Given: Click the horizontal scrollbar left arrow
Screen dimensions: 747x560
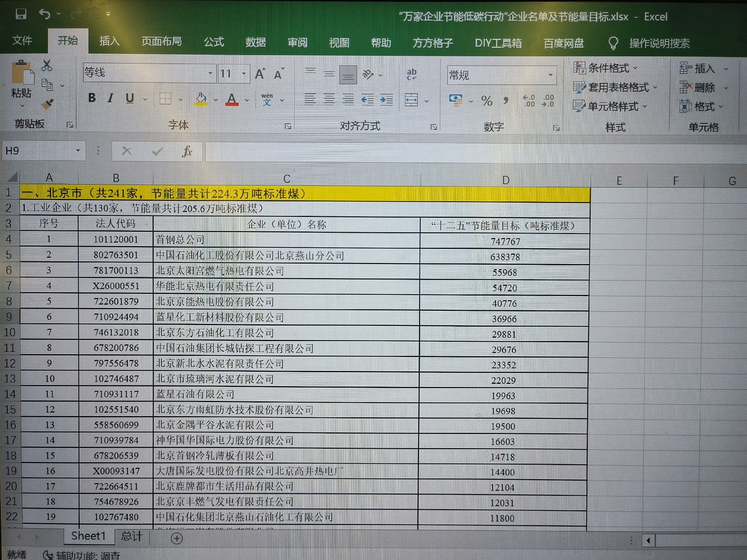Looking at the screenshot, I should point(648,541).
